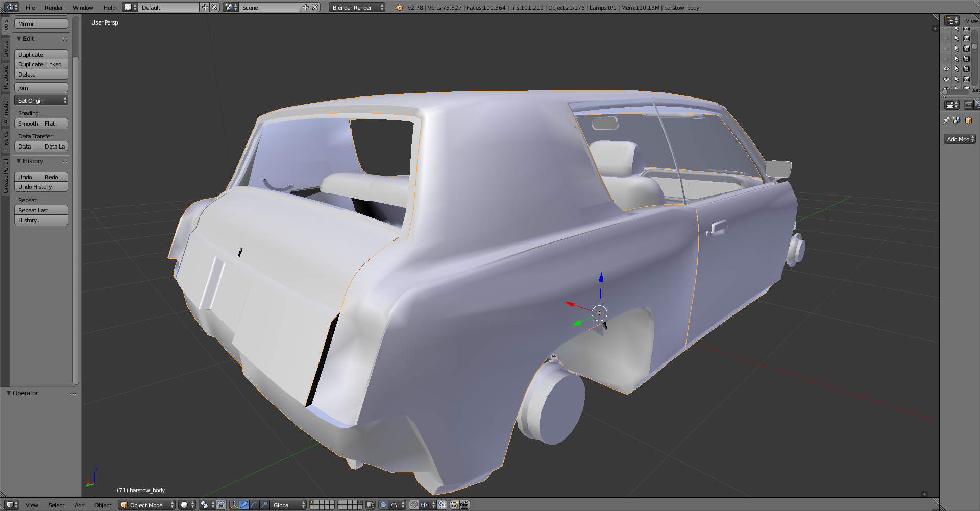Click the Duplicate Linked button
The width and height of the screenshot is (980, 511).
[41, 64]
